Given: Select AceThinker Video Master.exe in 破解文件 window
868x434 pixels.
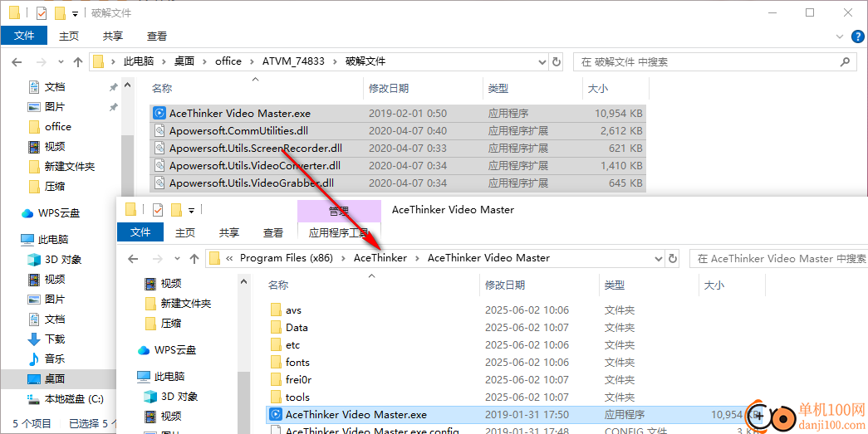Looking at the screenshot, I should [398, 114].
